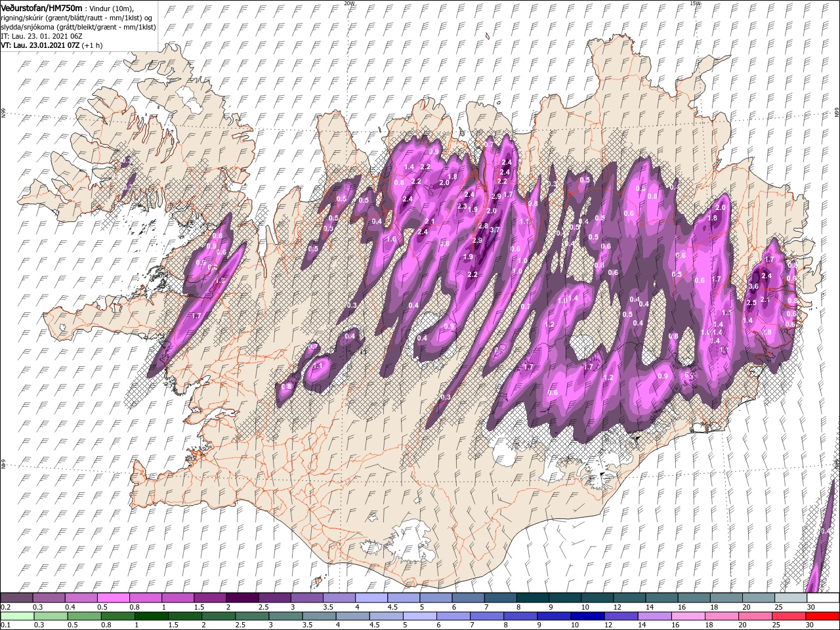Screen dimensions: 840x630
Task: Click the snow legend swatch labeled 0.2
Action: (16, 598)
